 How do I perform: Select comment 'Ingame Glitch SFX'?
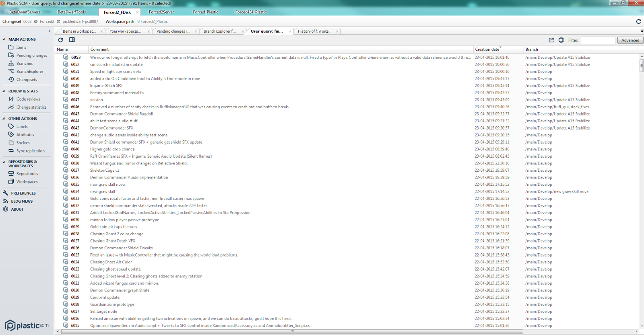point(106,86)
